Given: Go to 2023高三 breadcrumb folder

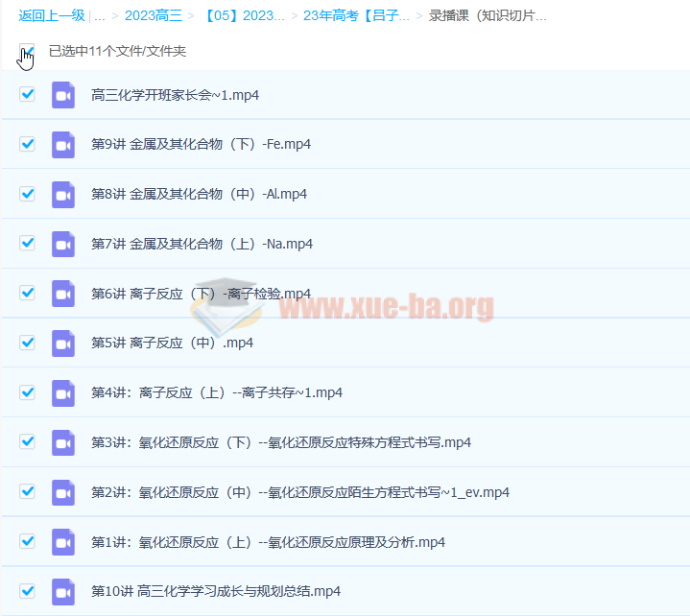Looking at the screenshot, I should [x=154, y=16].
